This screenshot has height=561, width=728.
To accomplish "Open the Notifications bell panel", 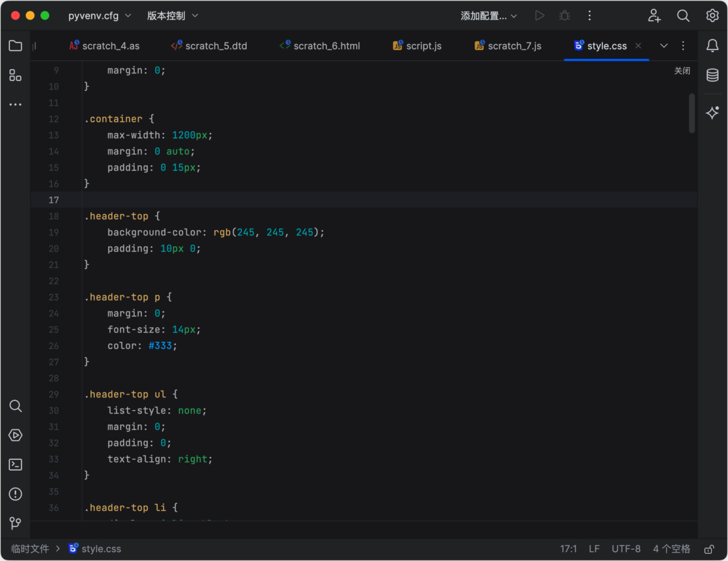I will [713, 46].
